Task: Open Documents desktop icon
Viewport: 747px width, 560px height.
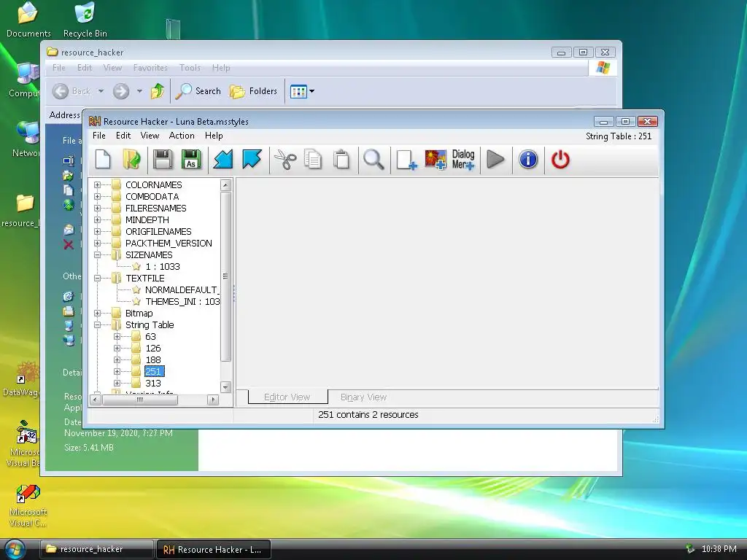Action: [x=28, y=20]
